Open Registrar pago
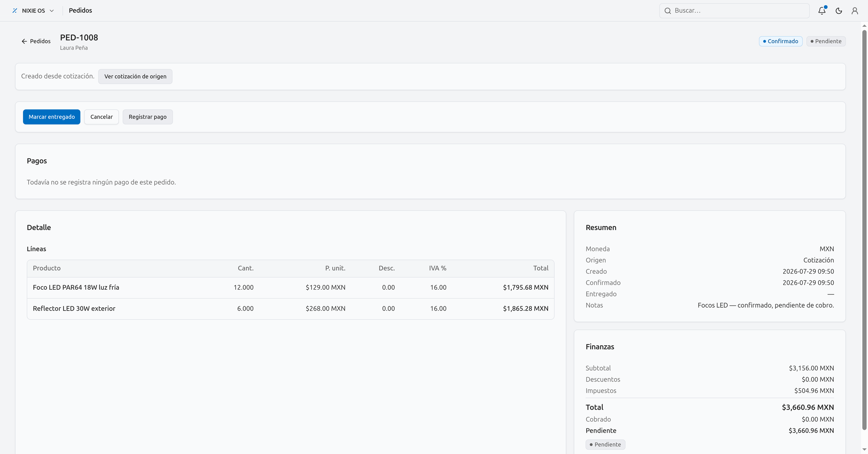The height and width of the screenshot is (454, 868). coord(147,117)
